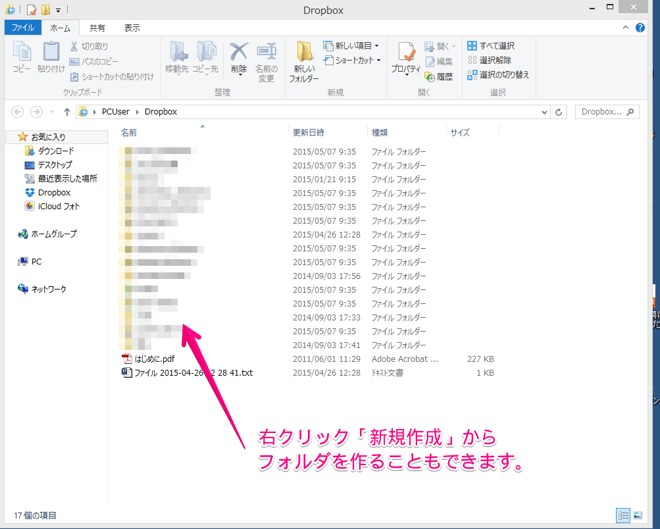Open the はじめに.pdf file
Image resolution: width=660 pixels, height=529 pixels.
click(154, 359)
